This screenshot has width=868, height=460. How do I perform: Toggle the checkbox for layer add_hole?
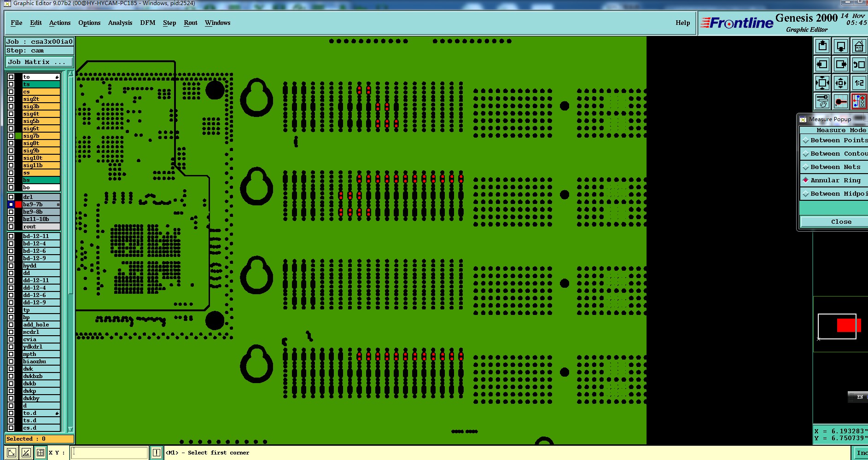pos(11,325)
